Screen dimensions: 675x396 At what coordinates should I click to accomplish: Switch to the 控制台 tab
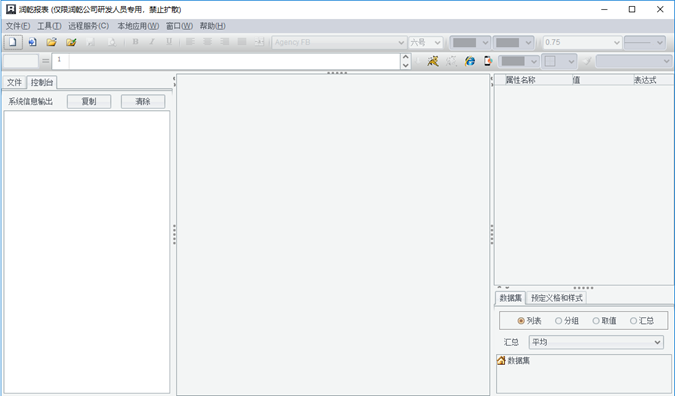click(x=42, y=82)
